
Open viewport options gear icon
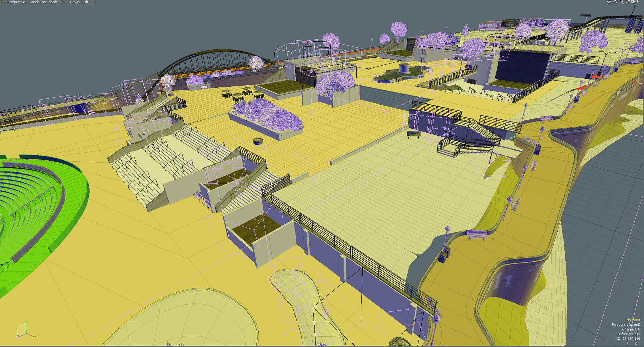pos(633,2)
